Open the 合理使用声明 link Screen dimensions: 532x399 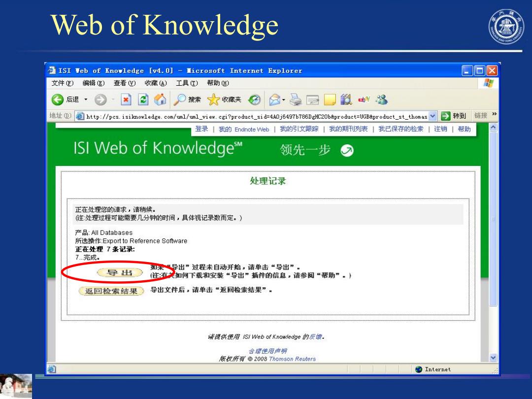pos(267,351)
